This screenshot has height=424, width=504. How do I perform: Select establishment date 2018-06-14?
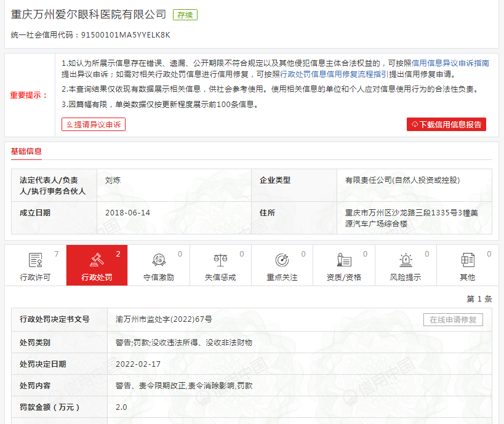127,213
